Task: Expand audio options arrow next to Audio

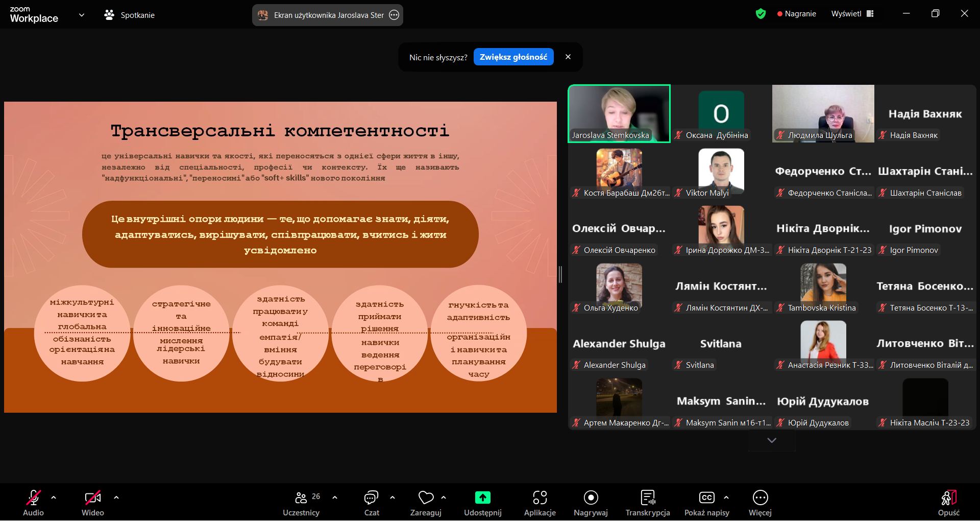Action: coord(54,497)
